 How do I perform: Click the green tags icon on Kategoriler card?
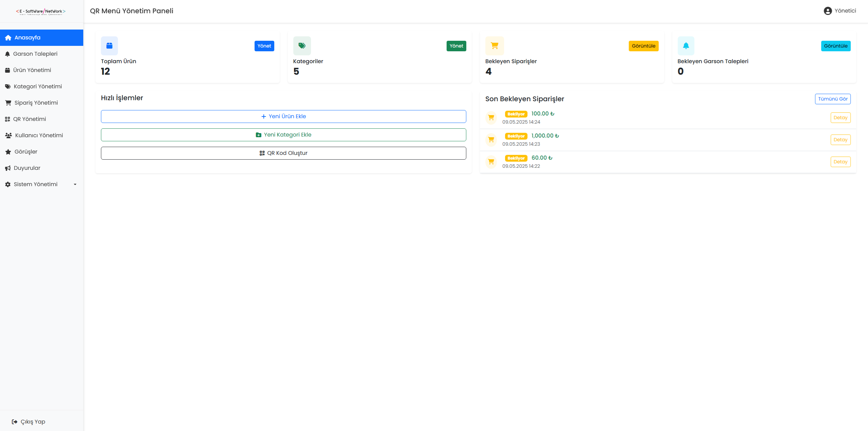coord(302,46)
